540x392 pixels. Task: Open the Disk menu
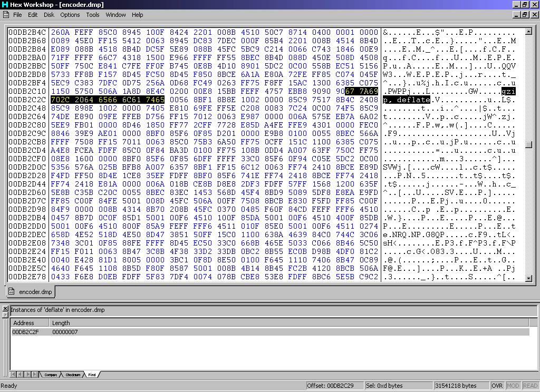(x=49, y=15)
